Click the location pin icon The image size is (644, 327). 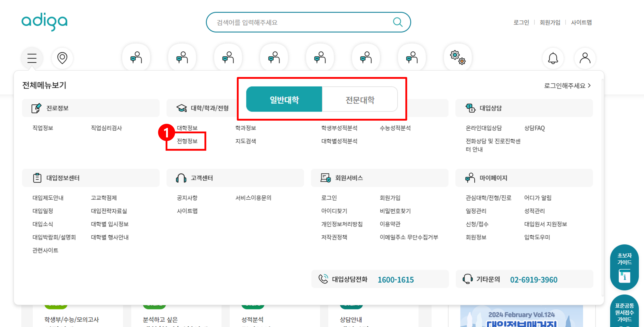[62, 58]
